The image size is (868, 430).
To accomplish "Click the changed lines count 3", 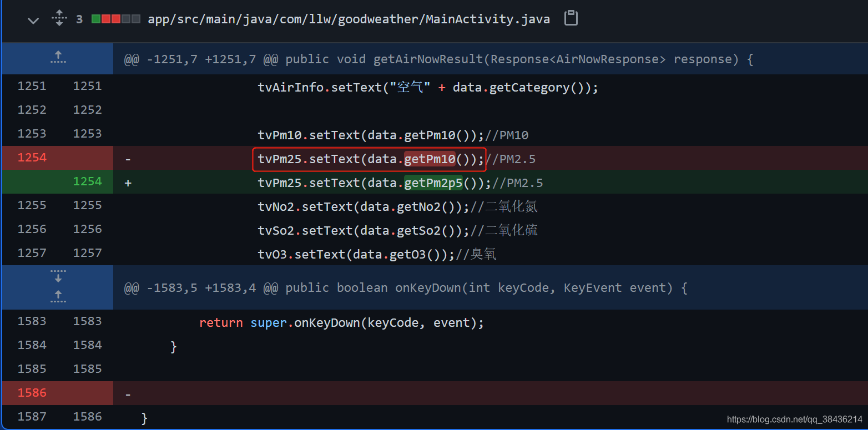I will (x=79, y=19).
